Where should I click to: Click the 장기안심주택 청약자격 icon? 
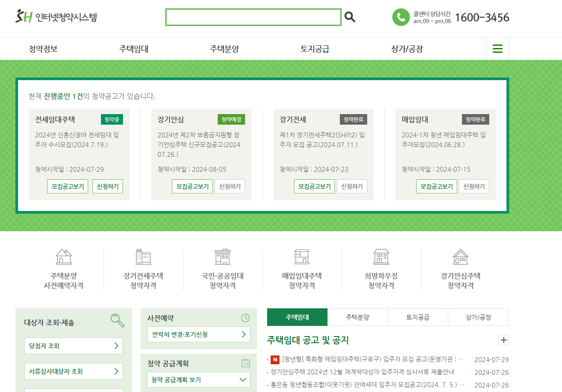[460, 256]
